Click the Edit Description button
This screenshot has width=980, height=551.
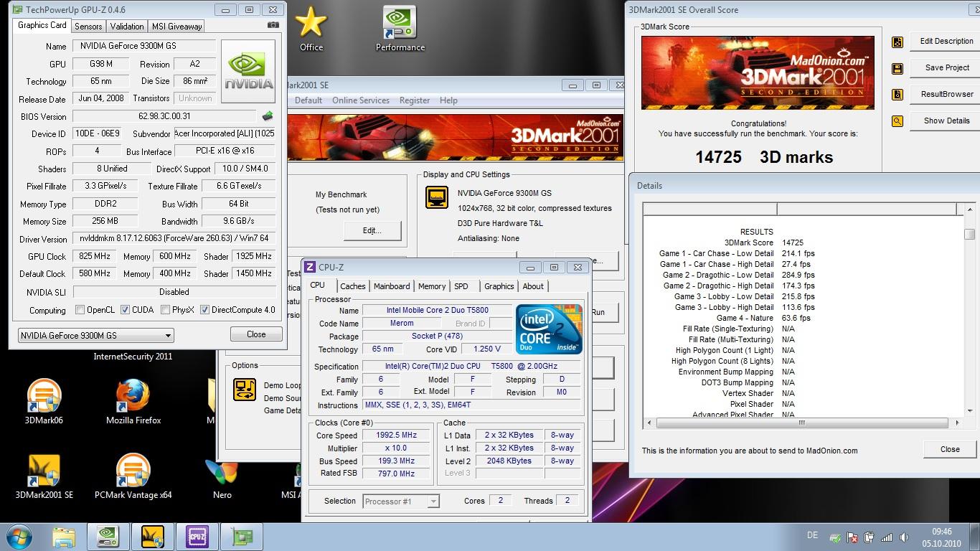pos(946,41)
